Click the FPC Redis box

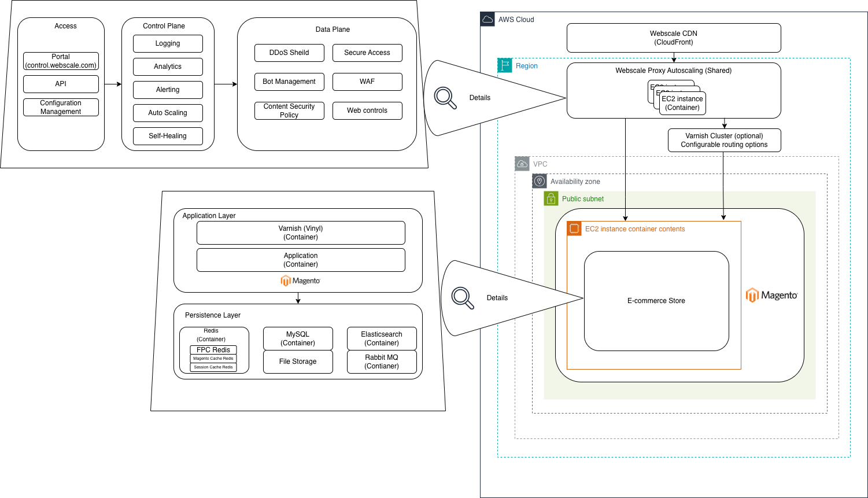point(213,350)
